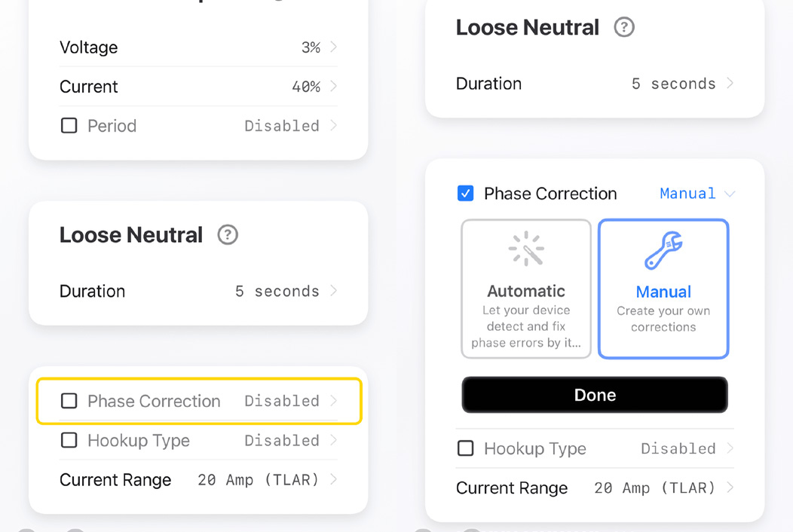Click the blue wrench icon for Manual
793x532 pixels.
click(663, 251)
